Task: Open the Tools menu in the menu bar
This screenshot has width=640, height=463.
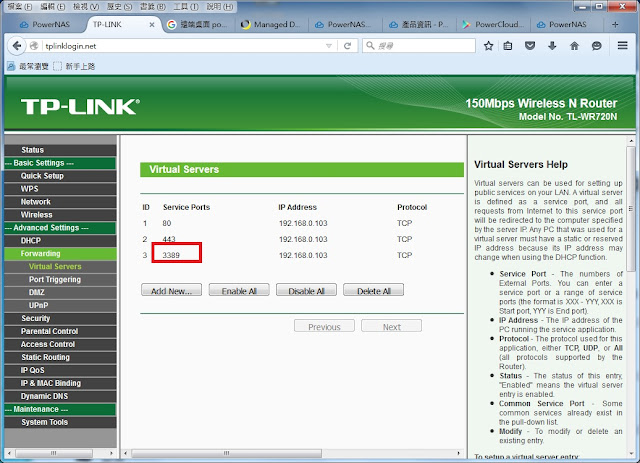Action: (x=186, y=7)
